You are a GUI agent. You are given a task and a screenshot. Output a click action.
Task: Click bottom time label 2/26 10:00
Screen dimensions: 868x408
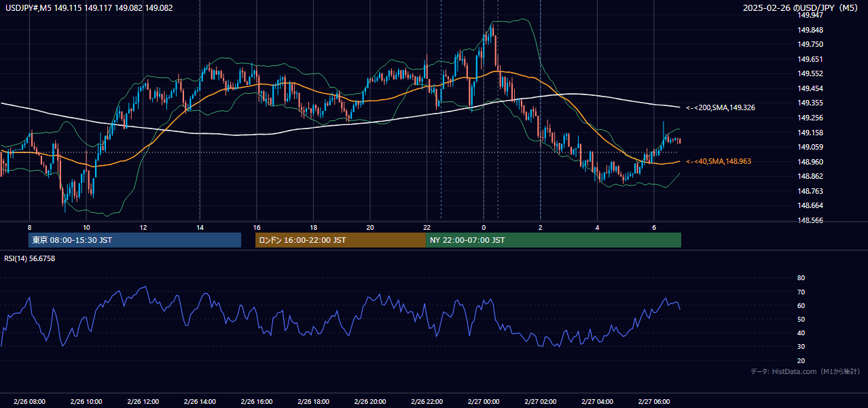[x=86, y=402]
